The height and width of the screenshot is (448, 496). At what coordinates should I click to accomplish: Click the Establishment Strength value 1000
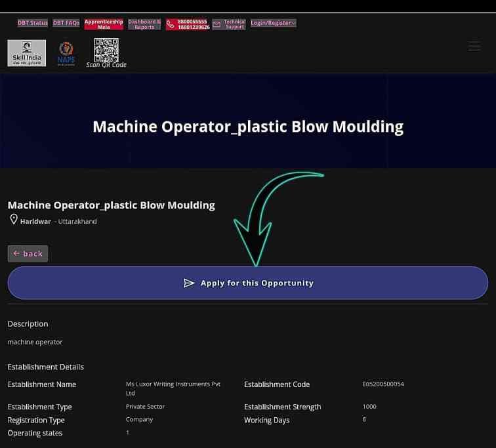point(369,406)
